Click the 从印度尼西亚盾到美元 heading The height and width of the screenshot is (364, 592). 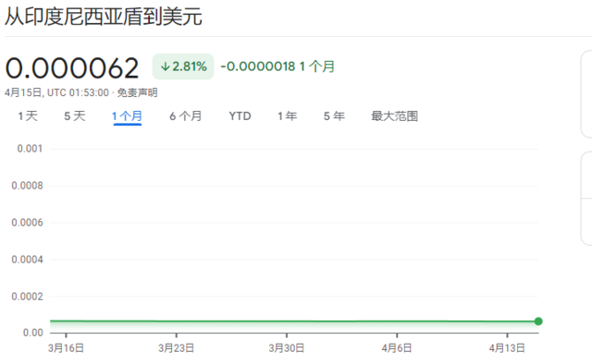(x=104, y=17)
